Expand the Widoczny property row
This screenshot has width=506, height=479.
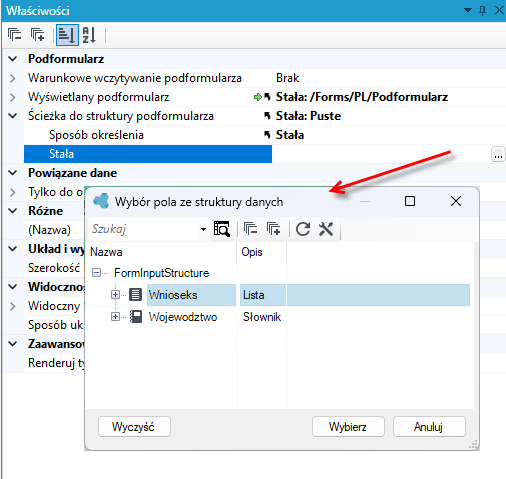pos(13,306)
